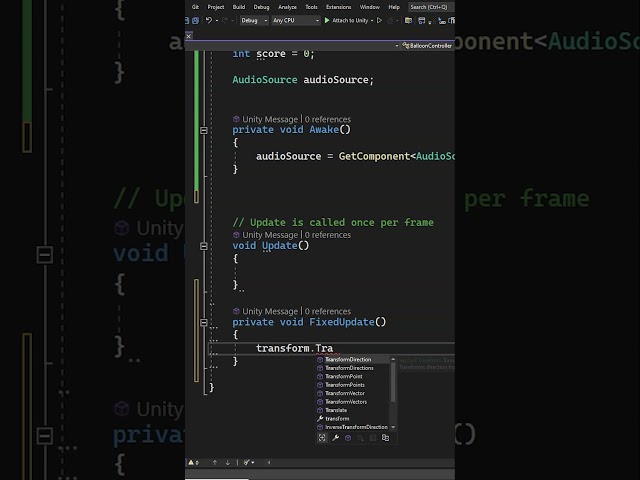Click the Redo toolbar icon
The image size is (640, 480).
[x=224, y=20]
